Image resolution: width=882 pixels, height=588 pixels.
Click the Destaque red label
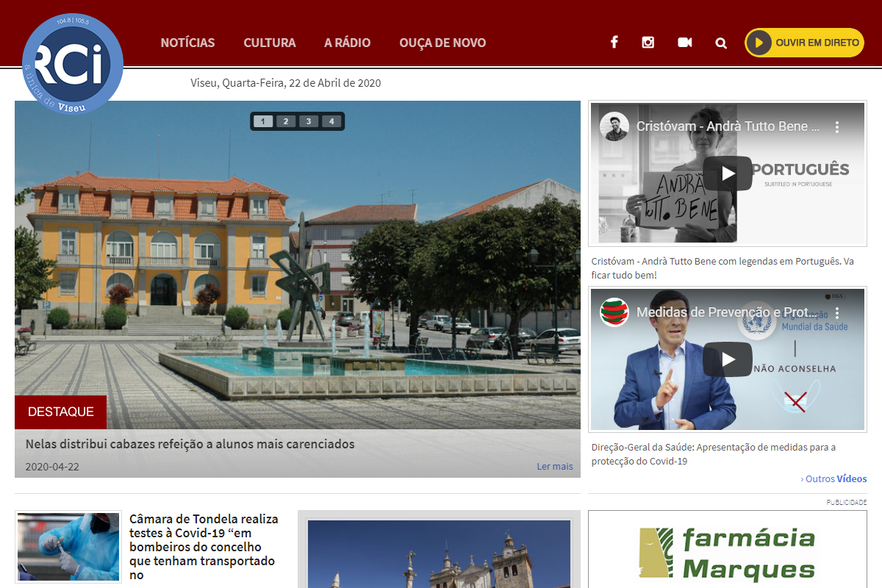pyautogui.click(x=60, y=412)
